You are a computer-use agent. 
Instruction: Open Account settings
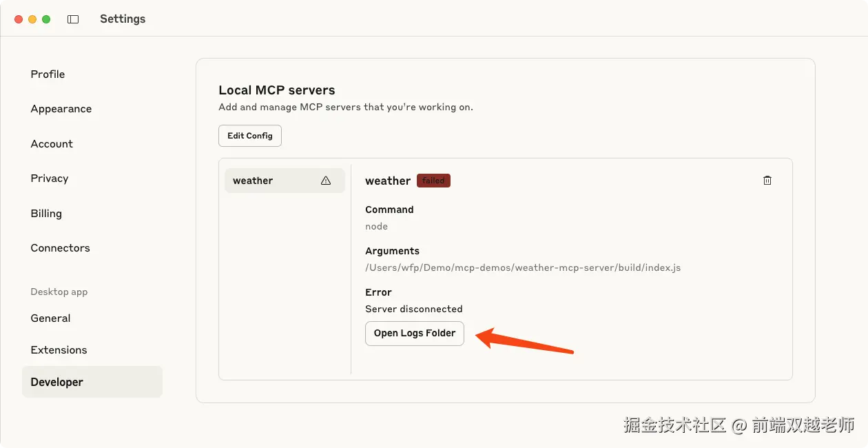click(52, 144)
